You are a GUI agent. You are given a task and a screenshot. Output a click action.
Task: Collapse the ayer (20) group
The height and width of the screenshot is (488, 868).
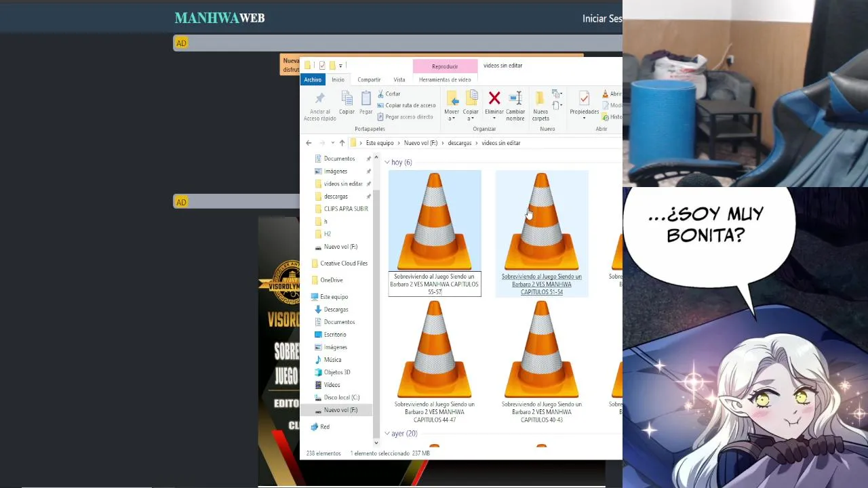point(387,434)
